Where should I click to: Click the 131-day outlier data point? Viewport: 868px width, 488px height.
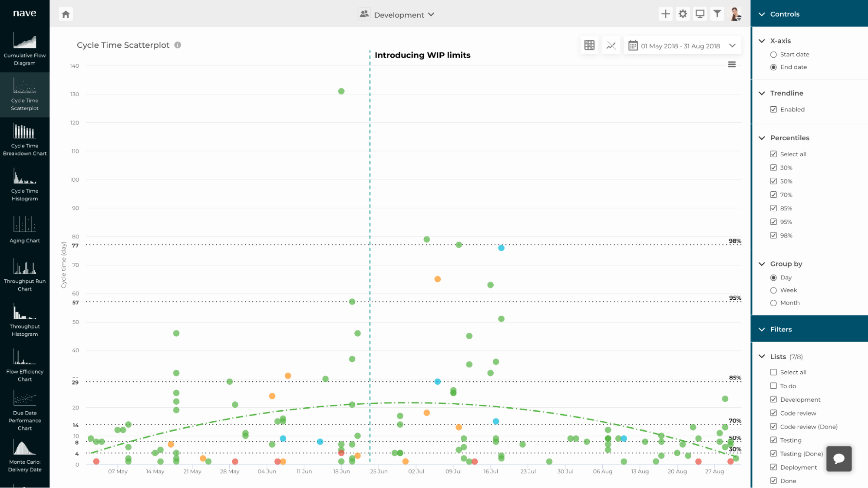click(341, 92)
